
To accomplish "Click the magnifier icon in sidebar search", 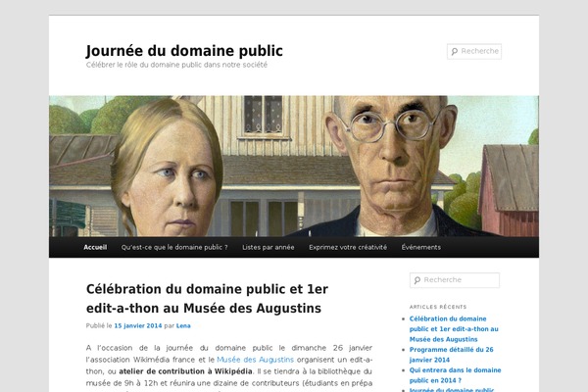I will [417, 280].
